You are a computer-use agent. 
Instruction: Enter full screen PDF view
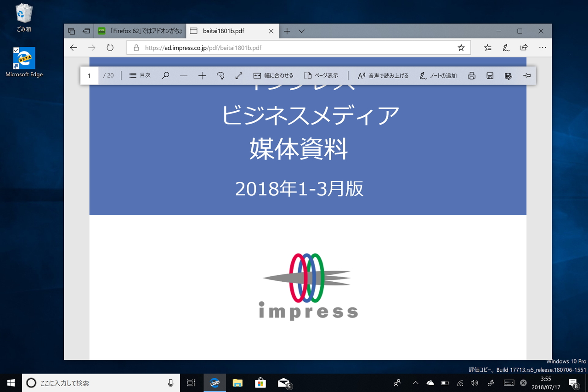pyautogui.click(x=239, y=75)
